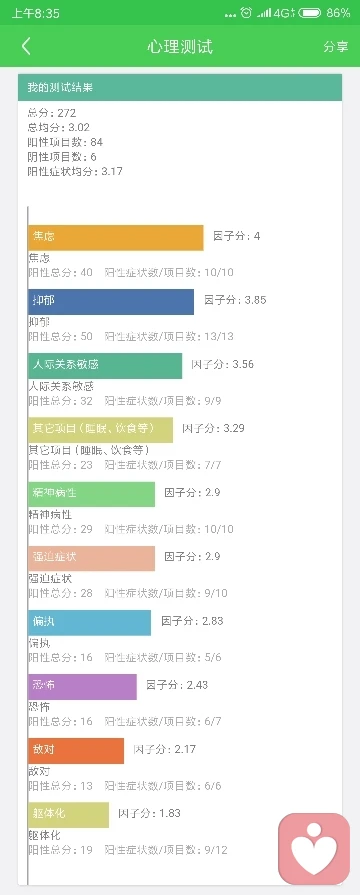360x895 pixels.
Task: Select the orange-red 敌对 bar
Action: (76, 751)
